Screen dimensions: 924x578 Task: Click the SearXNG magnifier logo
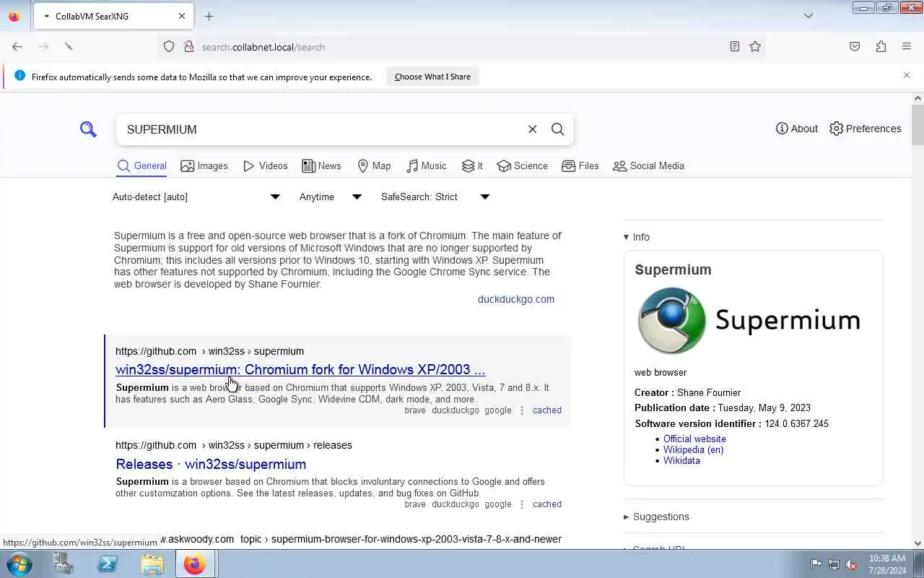pyautogui.click(x=88, y=129)
